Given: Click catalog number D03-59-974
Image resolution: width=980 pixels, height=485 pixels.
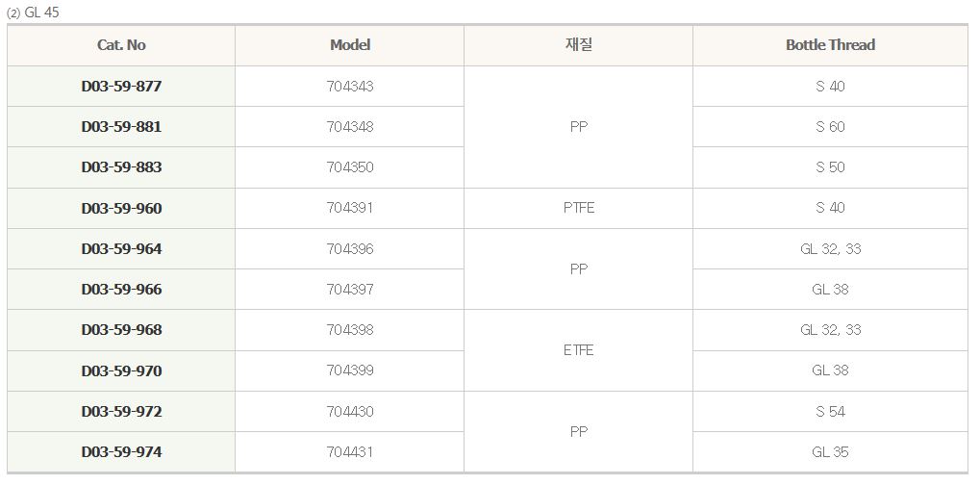Looking at the screenshot, I should (121, 452).
